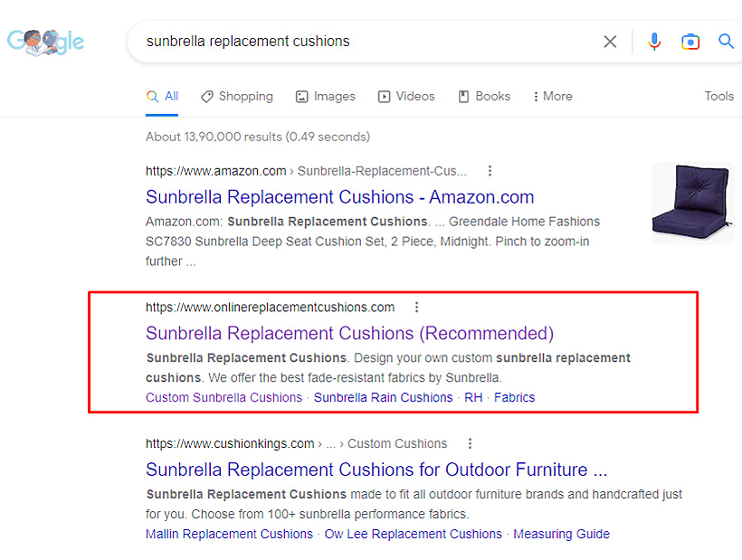This screenshot has width=742, height=560.
Task: Open the Tools options
Action: [x=718, y=96]
